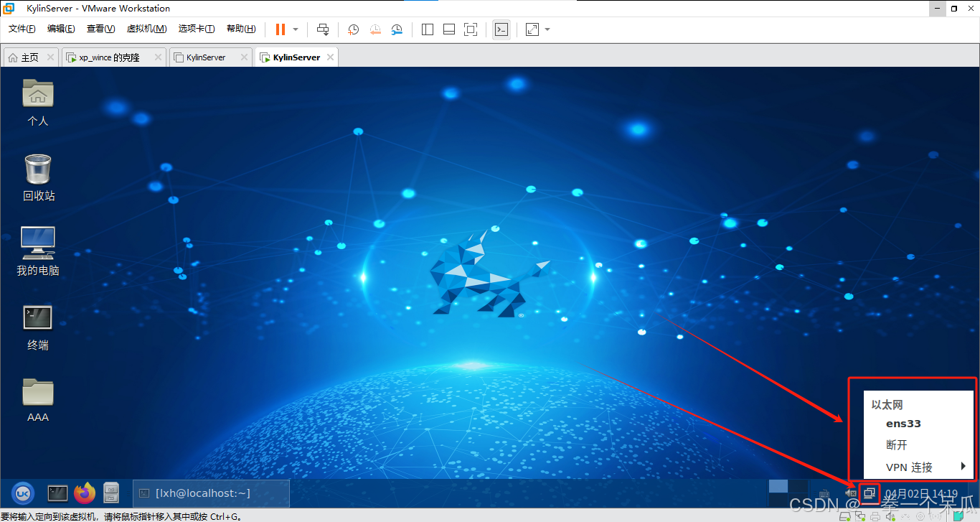The height and width of the screenshot is (522, 980).
Task: Open the snapshot manager
Action: pos(397,29)
